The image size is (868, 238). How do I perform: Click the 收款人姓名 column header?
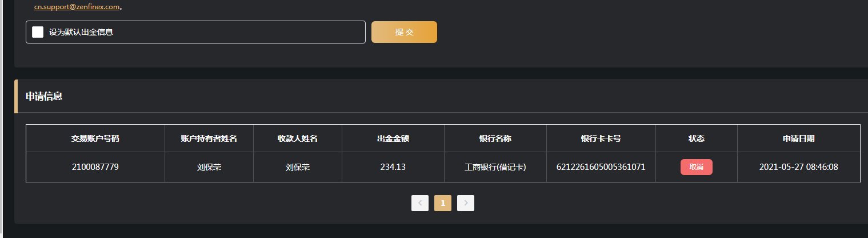[297, 138]
